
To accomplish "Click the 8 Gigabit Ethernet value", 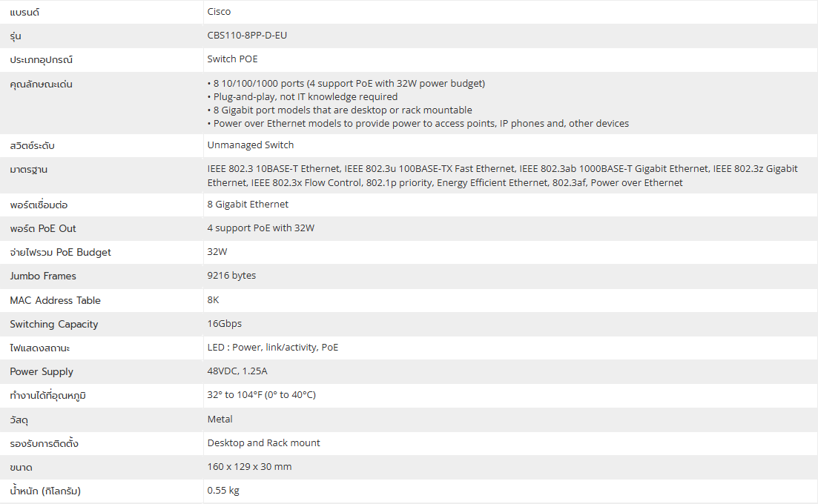I will 248,205.
